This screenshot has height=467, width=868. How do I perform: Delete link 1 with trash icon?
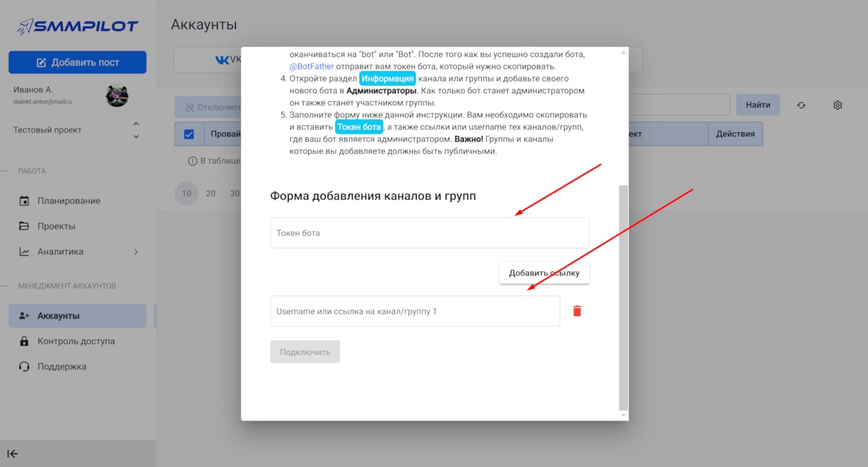(x=577, y=311)
